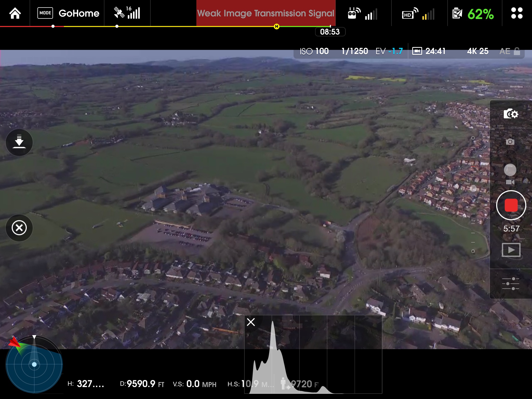Stop video recording with red button
Viewport: 532px width, 399px height.
511,205
